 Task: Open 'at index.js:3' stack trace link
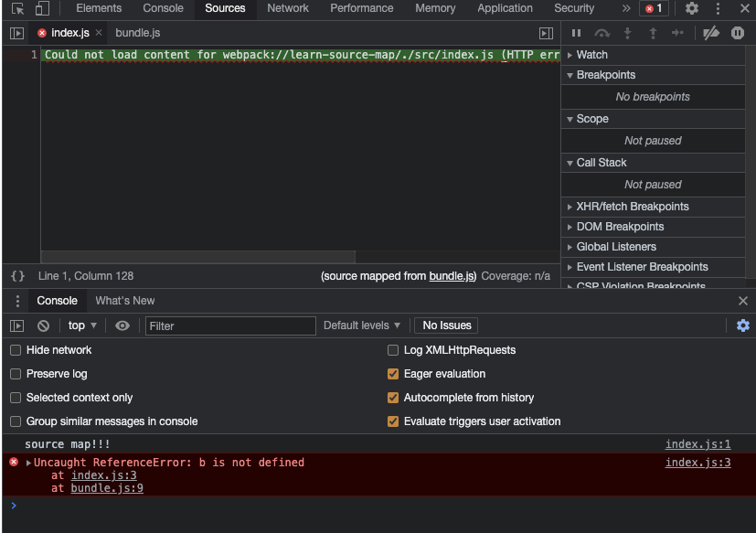coord(103,475)
